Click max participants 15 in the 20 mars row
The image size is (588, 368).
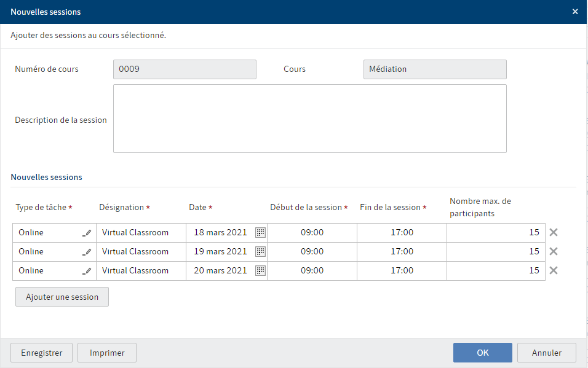[x=496, y=271]
